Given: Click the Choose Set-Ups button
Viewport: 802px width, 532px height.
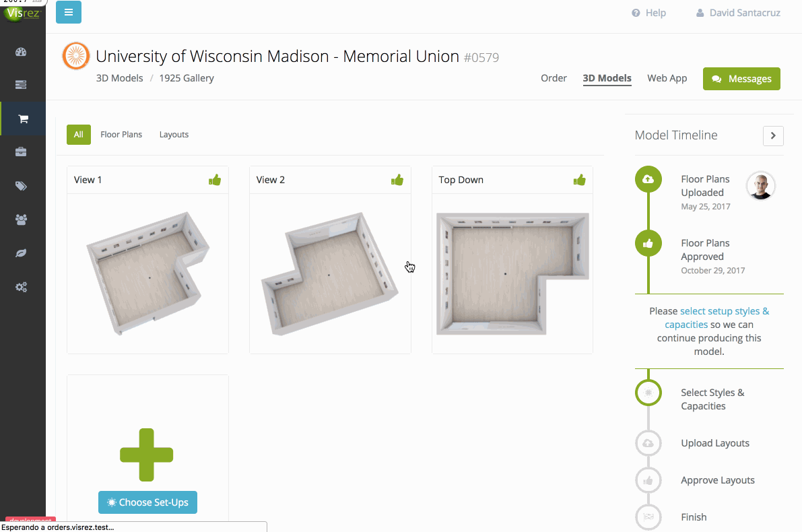Looking at the screenshot, I should pyautogui.click(x=148, y=502).
